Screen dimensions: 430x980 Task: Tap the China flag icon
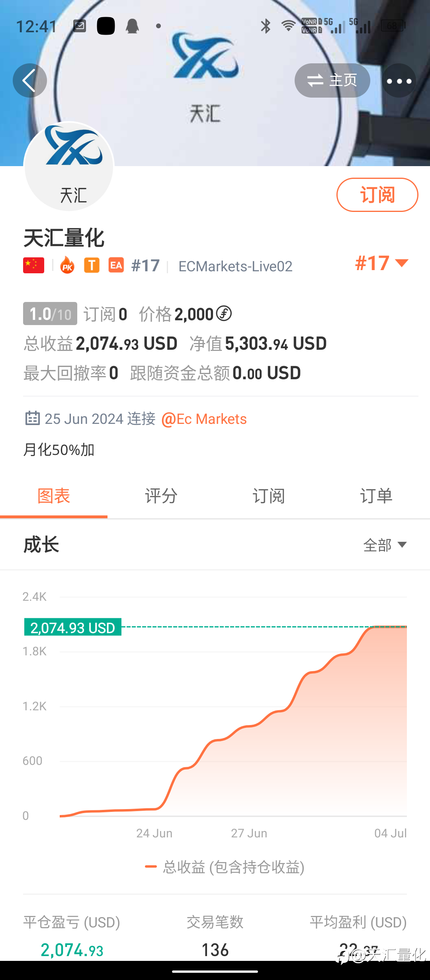tap(34, 265)
